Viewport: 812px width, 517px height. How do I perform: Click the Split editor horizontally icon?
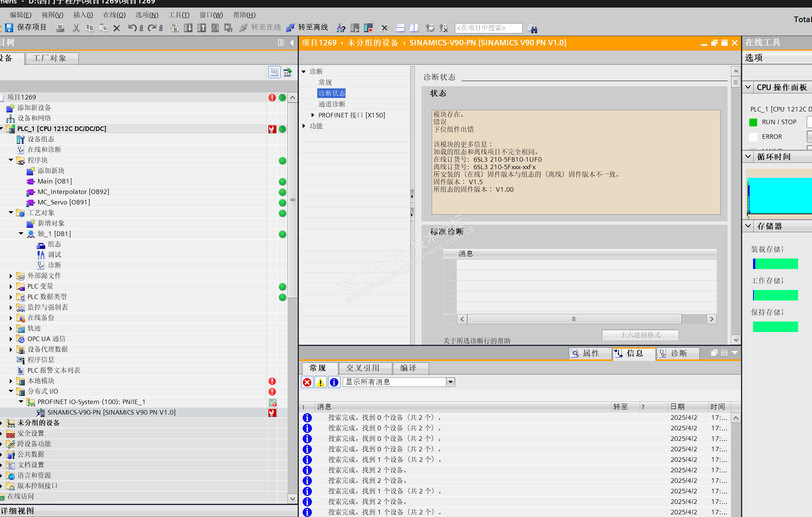(401, 28)
